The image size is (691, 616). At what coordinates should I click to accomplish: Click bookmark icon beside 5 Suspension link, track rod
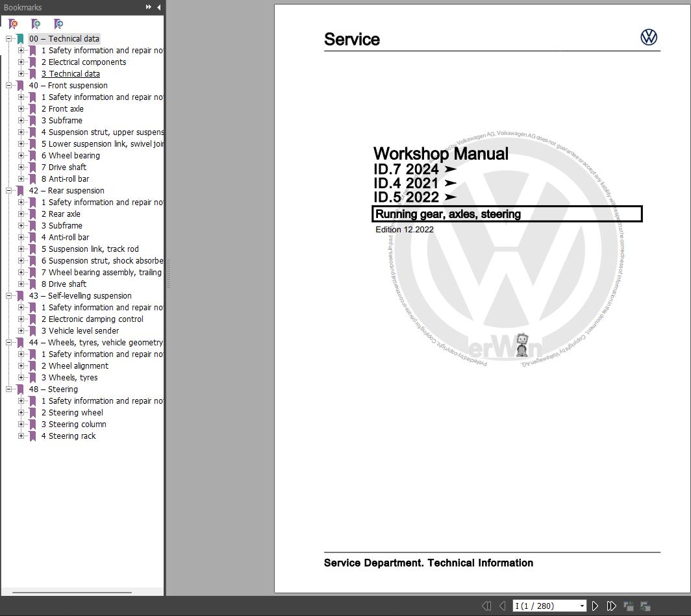pos(32,249)
